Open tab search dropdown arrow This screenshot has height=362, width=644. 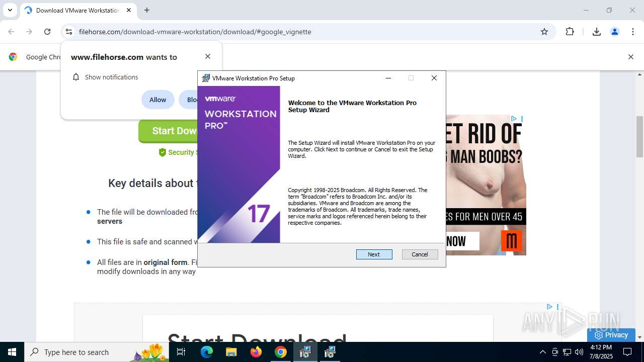10,10
